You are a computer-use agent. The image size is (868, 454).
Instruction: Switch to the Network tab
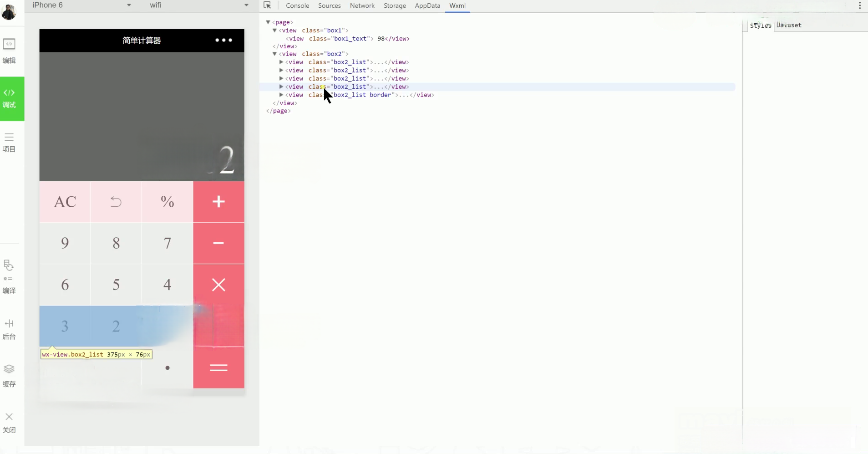[x=362, y=5]
